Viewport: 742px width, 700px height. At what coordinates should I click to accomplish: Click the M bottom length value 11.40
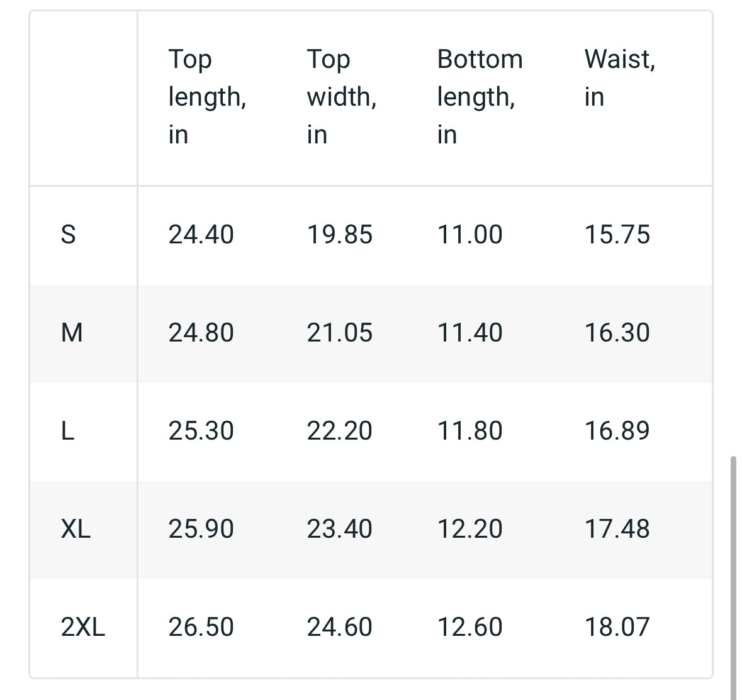[469, 333]
